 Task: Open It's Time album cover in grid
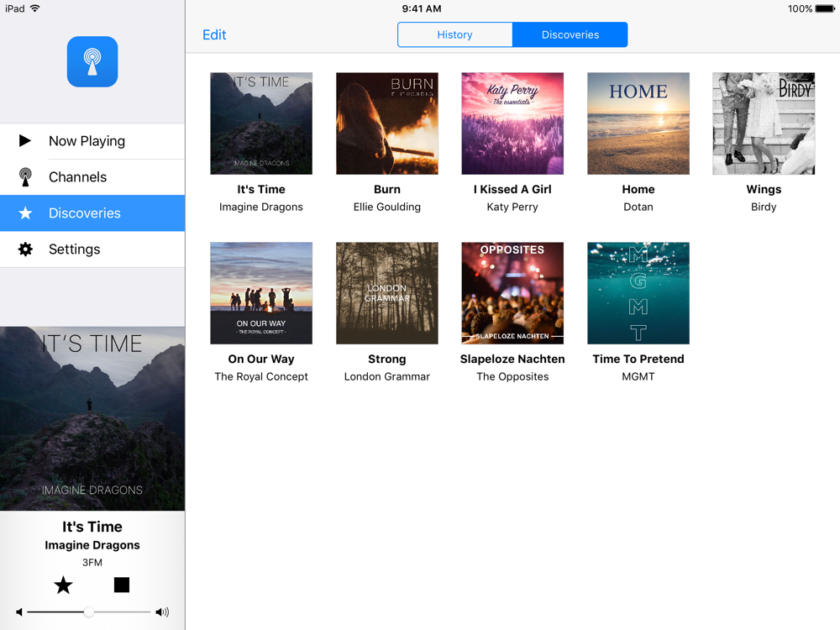coord(261,123)
